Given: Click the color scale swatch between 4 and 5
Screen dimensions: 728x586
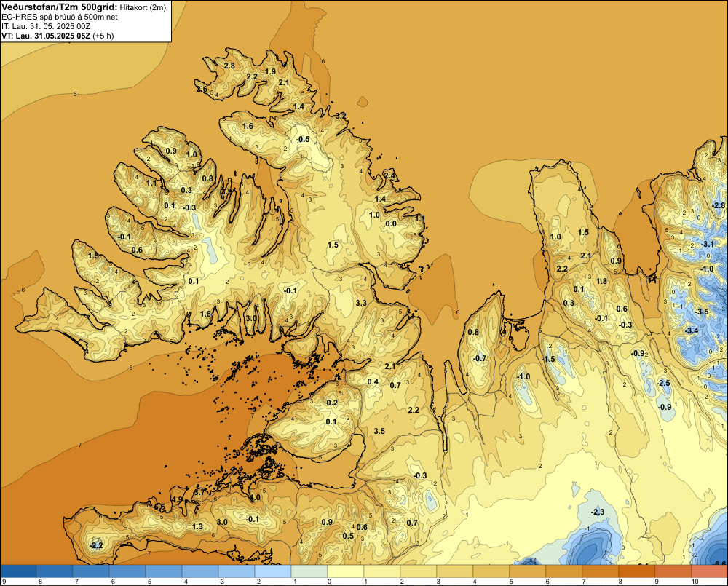Looking at the screenshot, I should 491,571.
